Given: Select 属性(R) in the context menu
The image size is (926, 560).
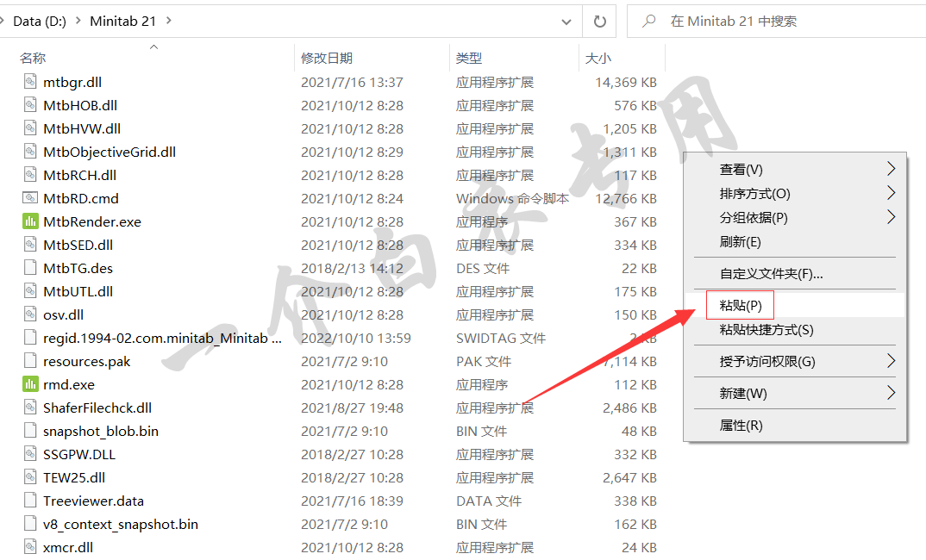Looking at the screenshot, I should coord(741,425).
